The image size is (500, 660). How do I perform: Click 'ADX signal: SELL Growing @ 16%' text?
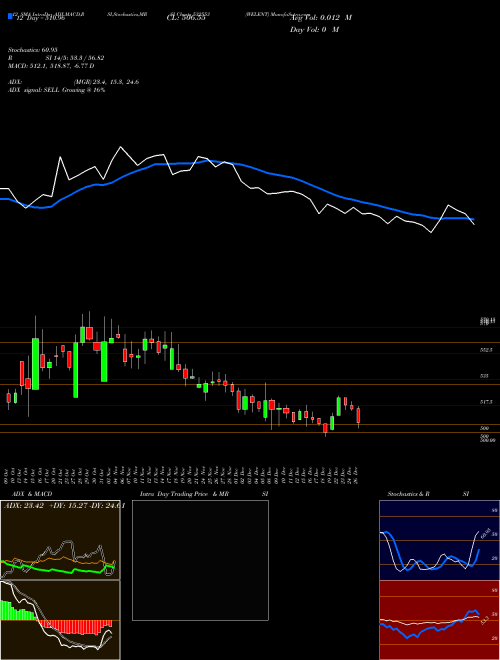[x=56, y=90]
